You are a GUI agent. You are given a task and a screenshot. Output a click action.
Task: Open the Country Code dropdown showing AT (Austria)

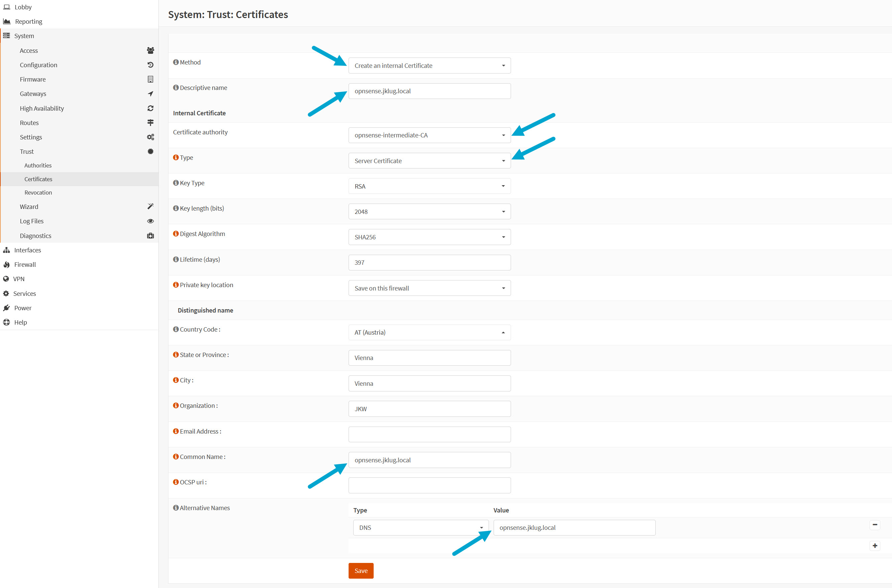[x=429, y=332]
